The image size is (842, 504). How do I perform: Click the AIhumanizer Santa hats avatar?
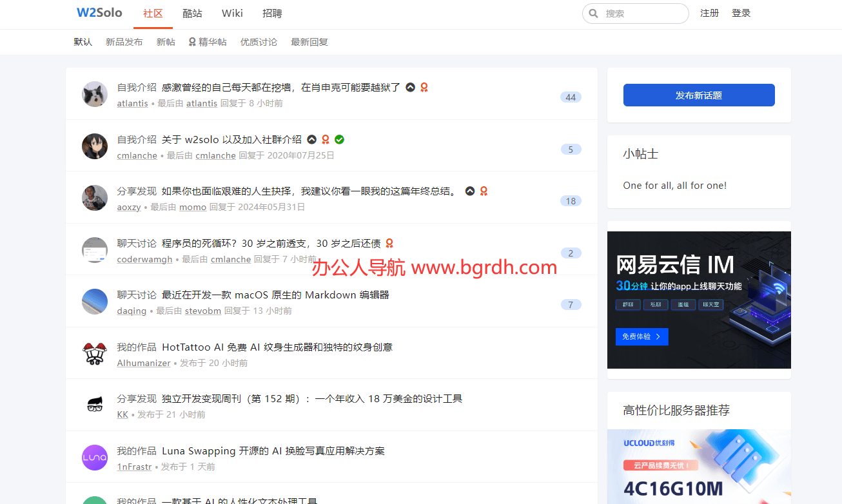pos(95,354)
